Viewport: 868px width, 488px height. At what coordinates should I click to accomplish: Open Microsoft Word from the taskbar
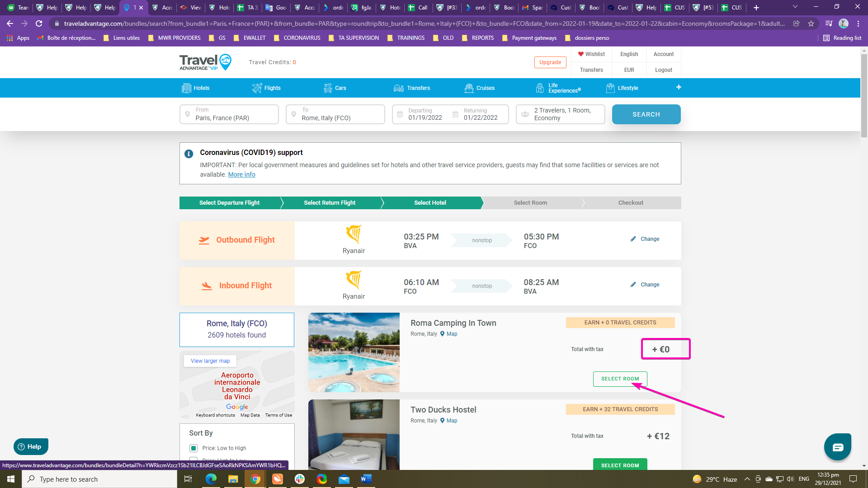tap(366, 479)
